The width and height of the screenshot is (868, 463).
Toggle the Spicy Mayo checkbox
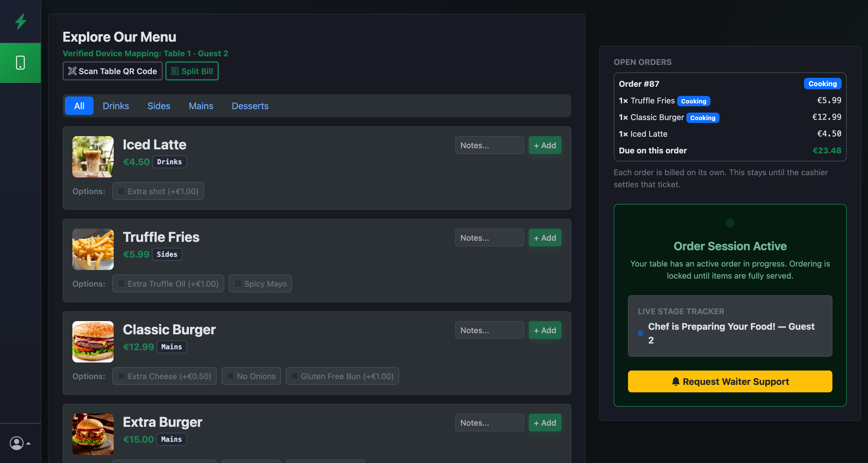(238, 283)
